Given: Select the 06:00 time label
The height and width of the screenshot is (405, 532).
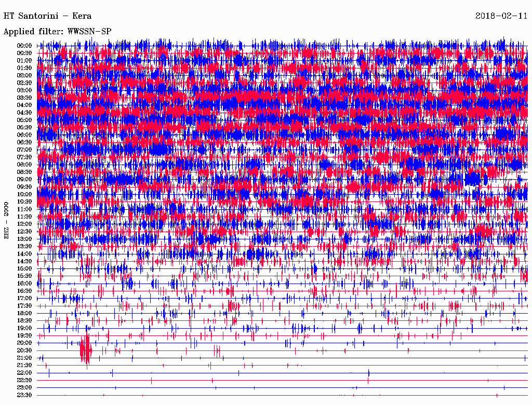Looking at the screenshot, I should (x=24, y=135).
